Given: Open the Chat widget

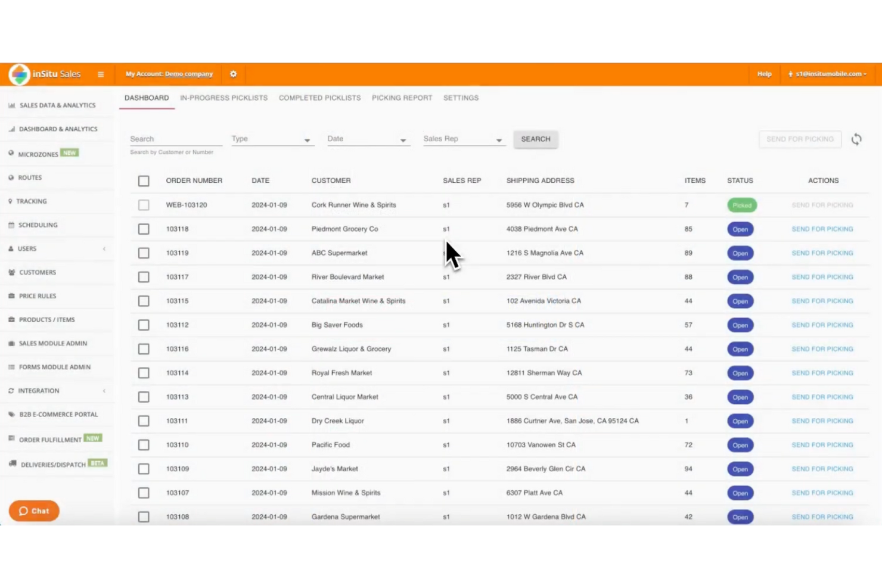Looking at the screenshot, I should (x=33, y=511).
